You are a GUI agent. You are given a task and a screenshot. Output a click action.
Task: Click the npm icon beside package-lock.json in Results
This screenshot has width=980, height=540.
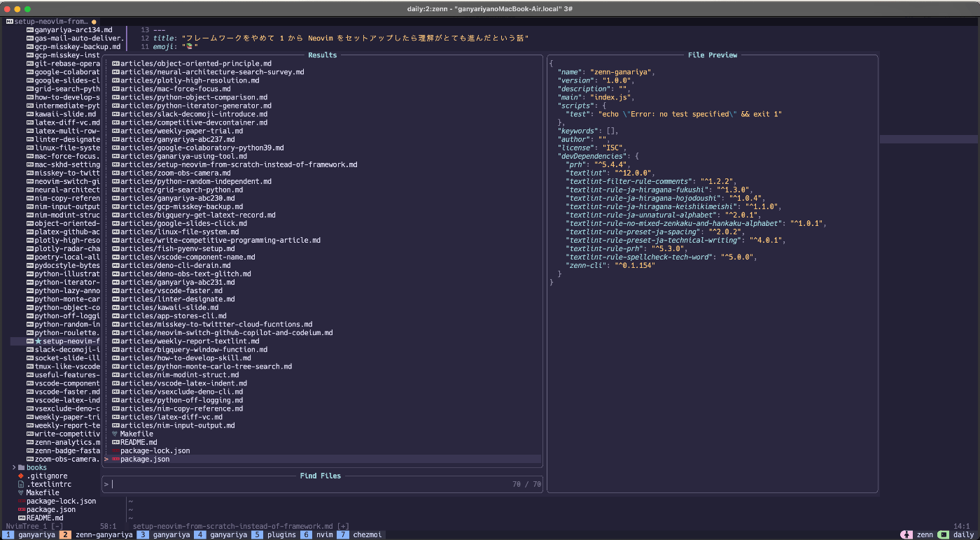(115, 450)
